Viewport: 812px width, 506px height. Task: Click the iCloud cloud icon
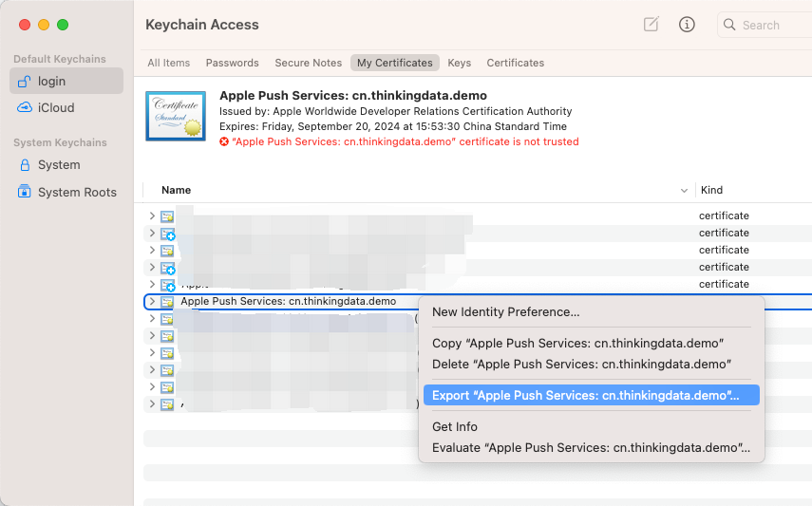pyautogui.click(x=25, y=107)
